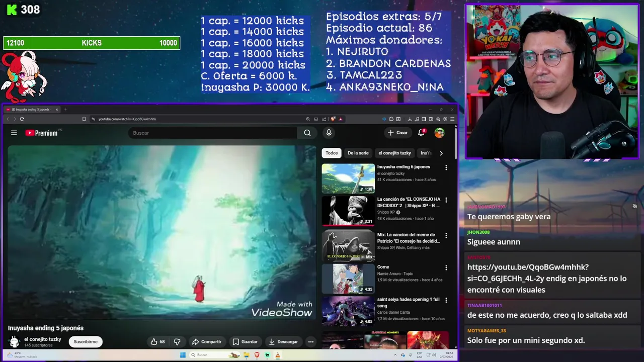Open the YouTube hamburger guide menu

[14, 133]
